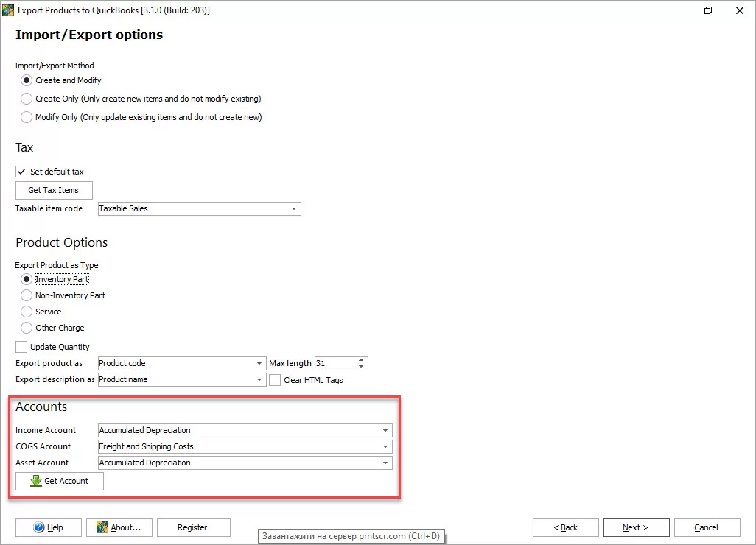Click the Next button

pos(635,527)
